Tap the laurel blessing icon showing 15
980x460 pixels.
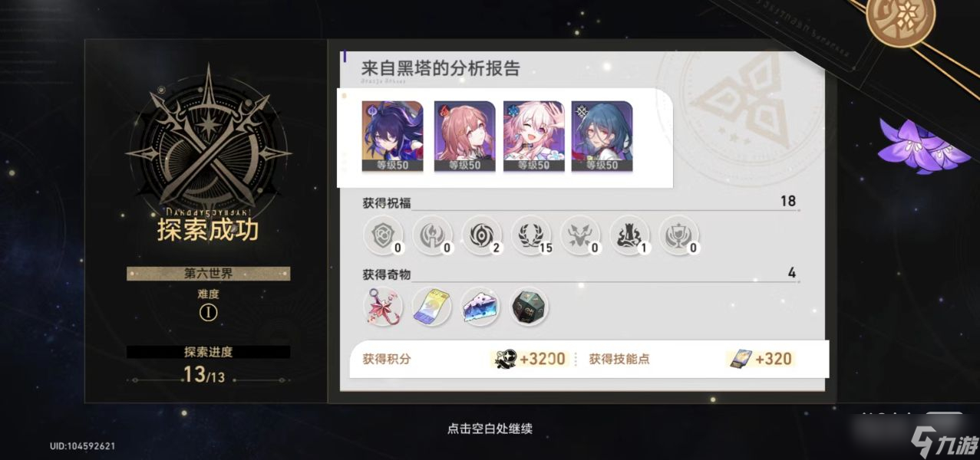click(x=530, y=235)
